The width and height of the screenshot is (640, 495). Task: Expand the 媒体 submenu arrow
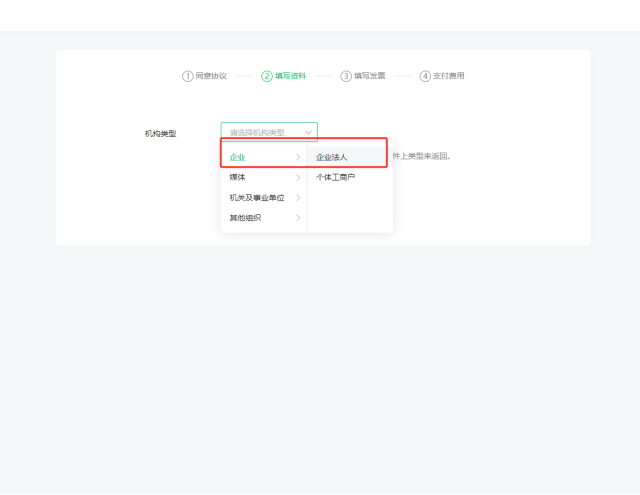tap(298, 178)
